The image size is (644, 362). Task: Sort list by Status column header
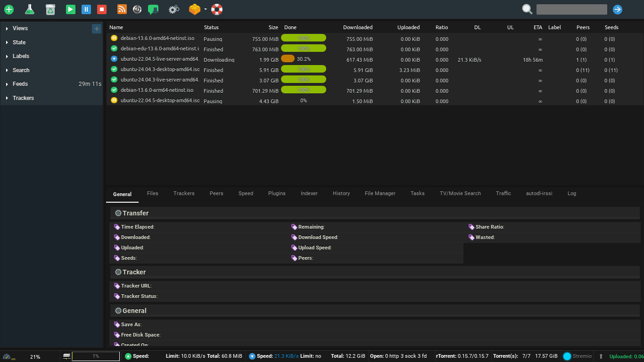(x=211, y=27)
